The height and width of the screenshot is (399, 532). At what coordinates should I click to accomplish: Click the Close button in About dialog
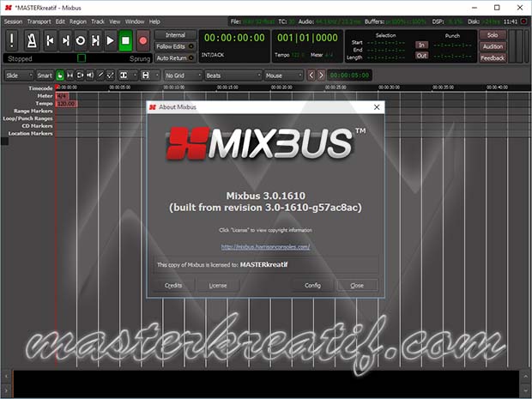tap(357, 286)
